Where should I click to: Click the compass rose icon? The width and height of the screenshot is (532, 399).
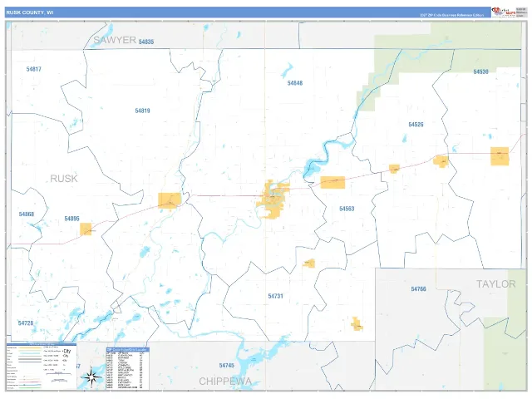91,377
